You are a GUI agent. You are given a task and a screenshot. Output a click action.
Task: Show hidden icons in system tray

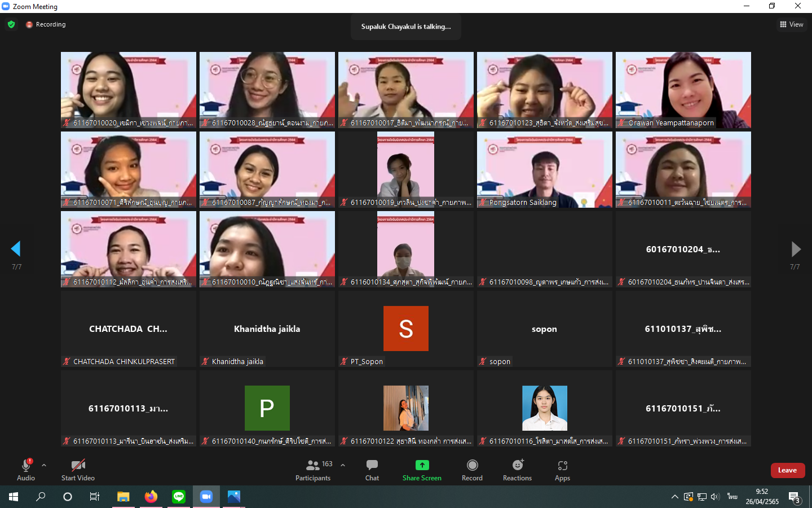pos(674,497)
